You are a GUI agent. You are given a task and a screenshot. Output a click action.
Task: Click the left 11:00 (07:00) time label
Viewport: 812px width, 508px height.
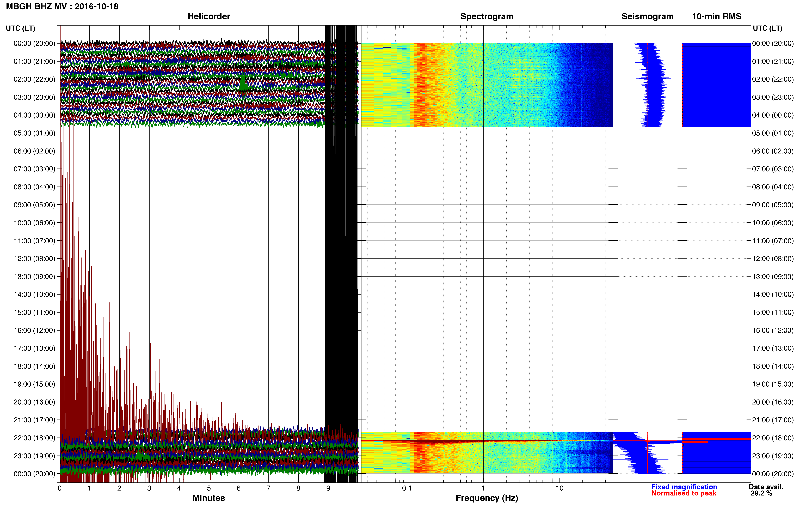tap(34, 241)
